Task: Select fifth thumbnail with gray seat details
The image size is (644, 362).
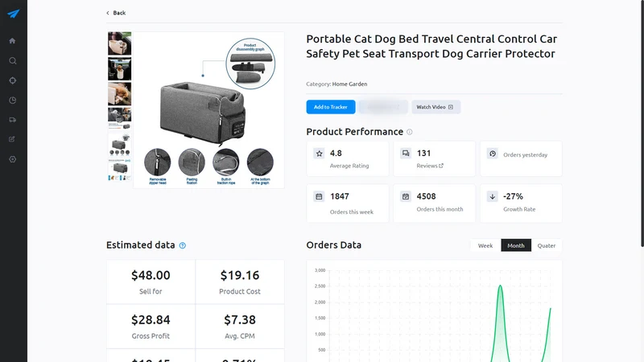Action: pyautogui.click(x=119, y=145)
